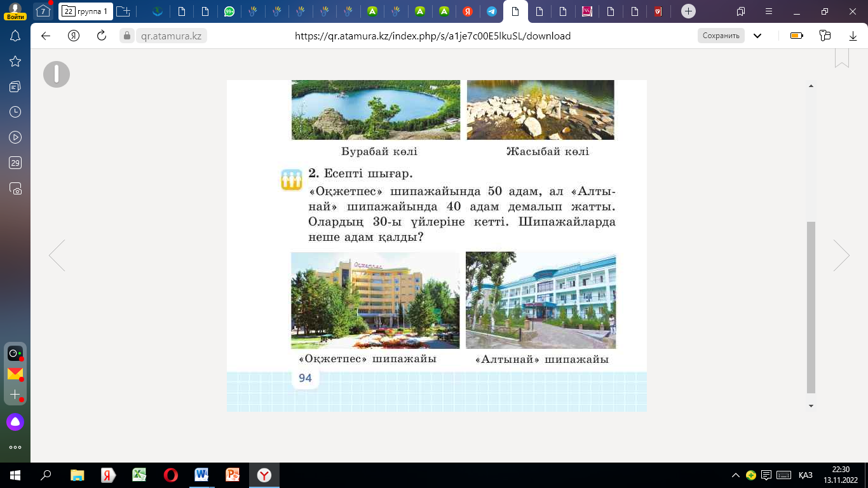The height and width of the screenshot is (488, 868).
Task: Open Windows taskbar search
Action: [x=46, y=475]
